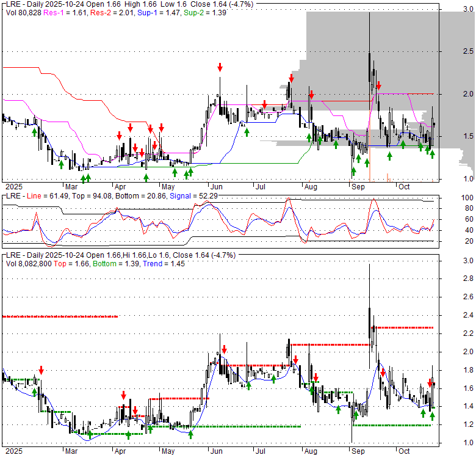Click the Res-1 = 1.61 legend label
This screenshot has width=476, height=455.
[x=65, y=12]
